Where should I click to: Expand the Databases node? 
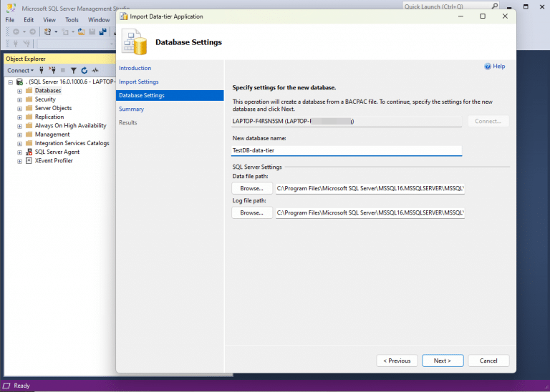click(x=19, y=91)
